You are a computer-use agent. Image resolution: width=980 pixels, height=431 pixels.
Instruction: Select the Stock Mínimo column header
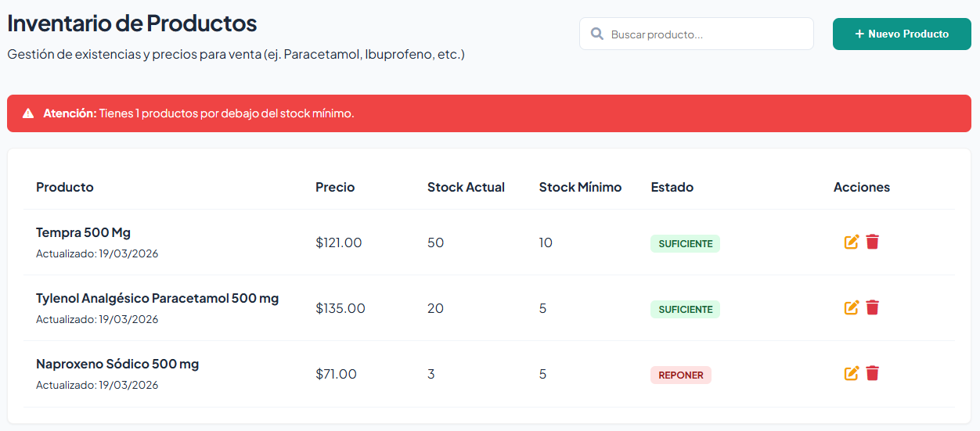pos(580,187)
